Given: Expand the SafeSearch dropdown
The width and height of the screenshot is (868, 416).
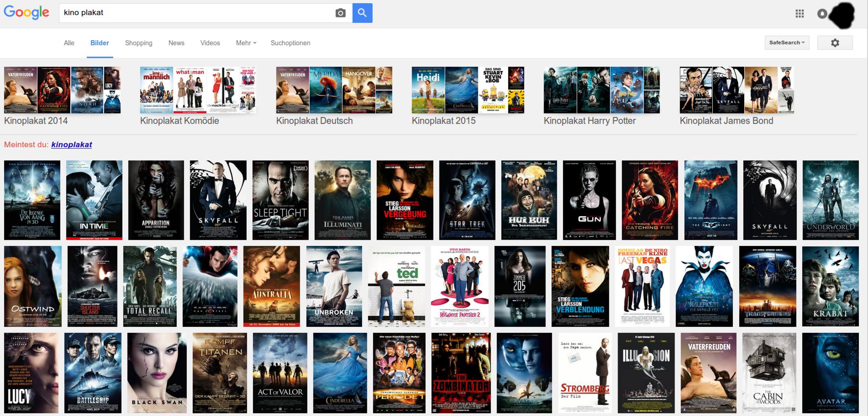Looking at the screenshot, I should [x=787, y=43].
